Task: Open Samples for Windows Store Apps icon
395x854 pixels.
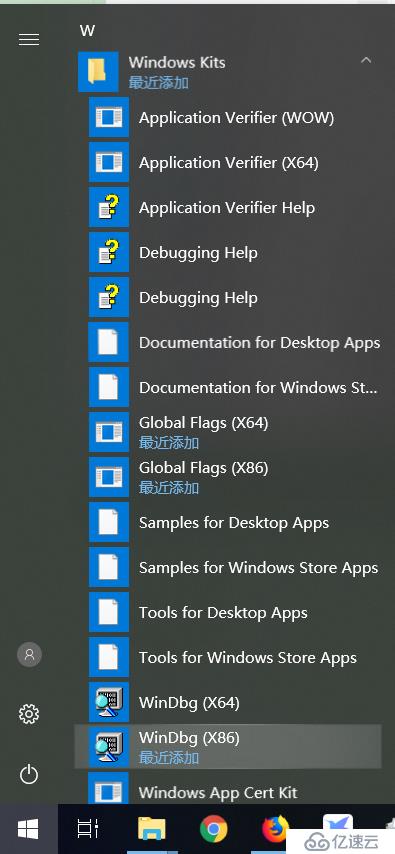Action: click(109, 567)
